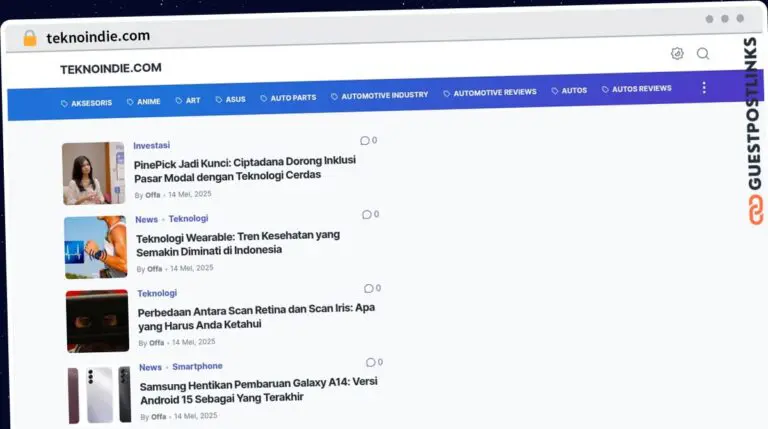Screen dimensions: 768x429
Task: Click the Samsung Galaxy phones thumbnail
Action: pos(100,394)
